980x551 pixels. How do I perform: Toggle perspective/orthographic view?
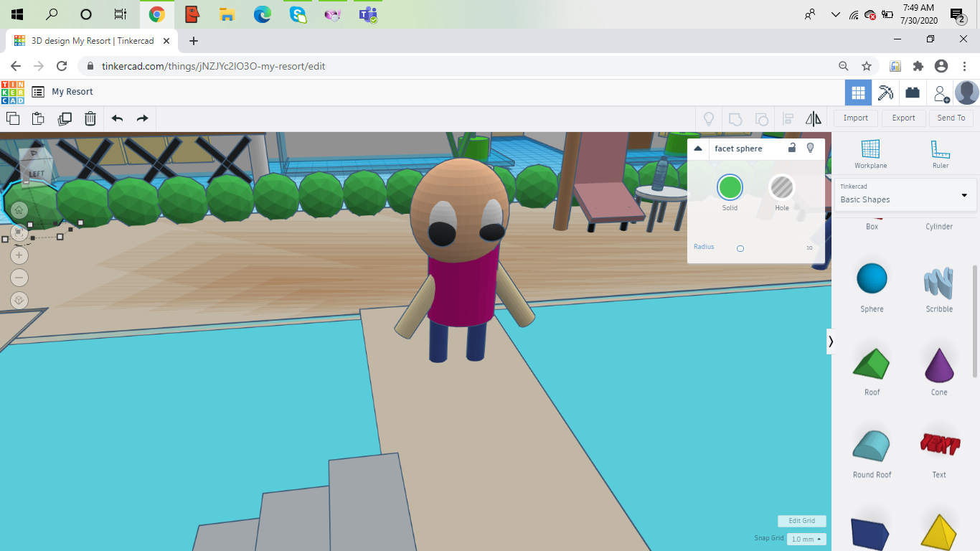pyautogui.click(x=19, y=301)
